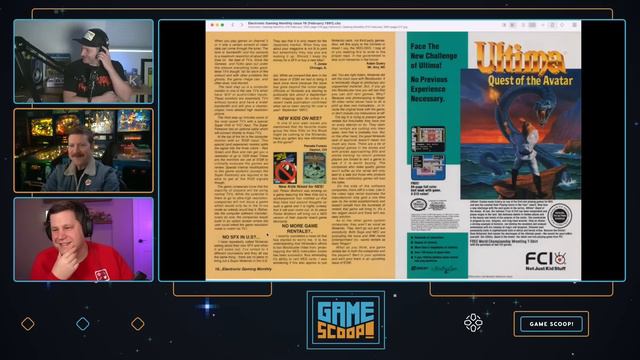The height and width of the screenshot is (360, 640).
Task: Click the upper game screenshot in the teal column
Action: click(428, 139)
